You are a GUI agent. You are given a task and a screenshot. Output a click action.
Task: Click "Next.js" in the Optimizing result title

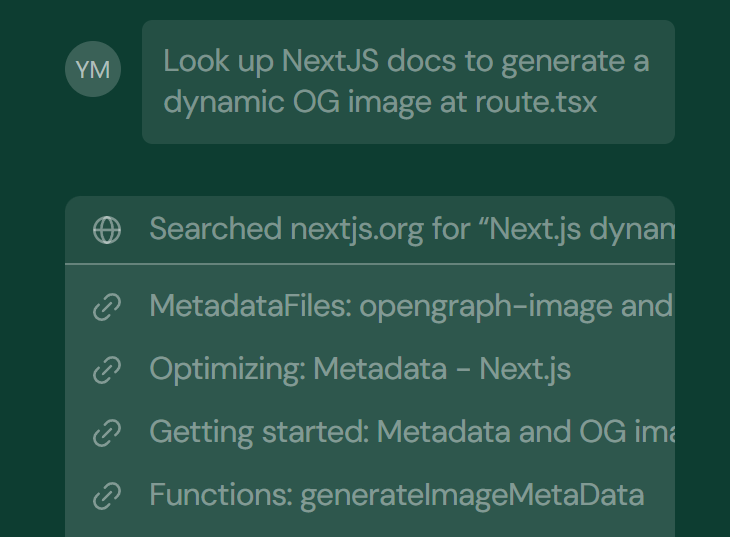point(525,370)
